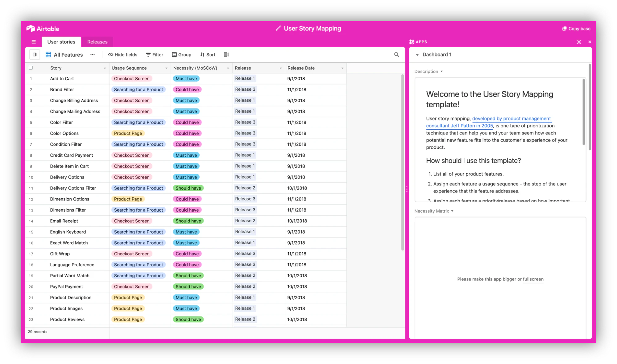Click Should have tag on Delivery Options Filter row

point(188,188)
